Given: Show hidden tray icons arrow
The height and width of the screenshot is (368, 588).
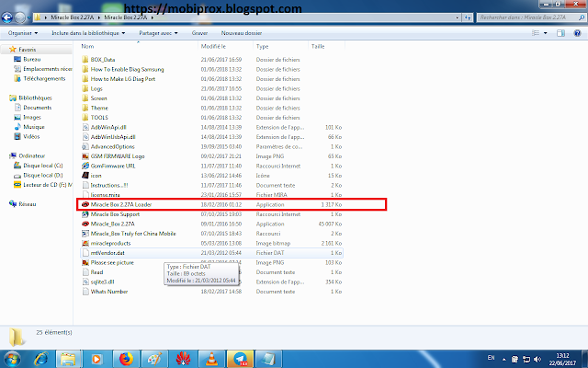Looking at the screenshot, I should point(504,360).
